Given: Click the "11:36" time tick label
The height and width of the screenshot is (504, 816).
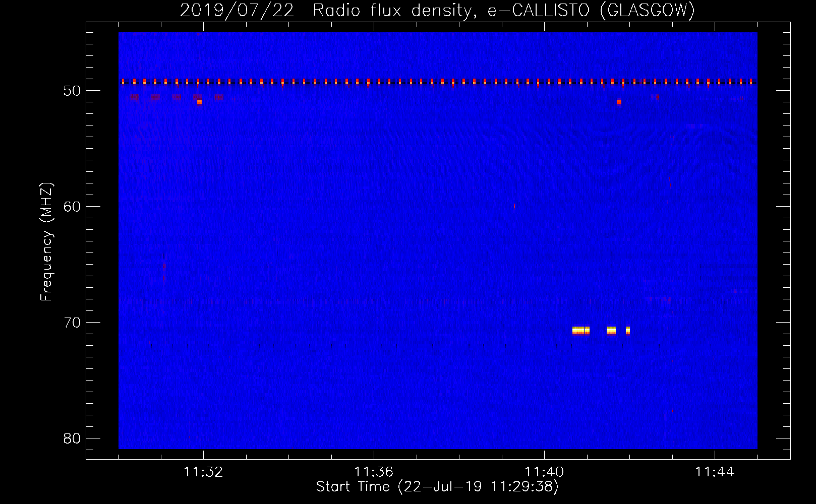Looking at the screenshot, I should (374, 472).
